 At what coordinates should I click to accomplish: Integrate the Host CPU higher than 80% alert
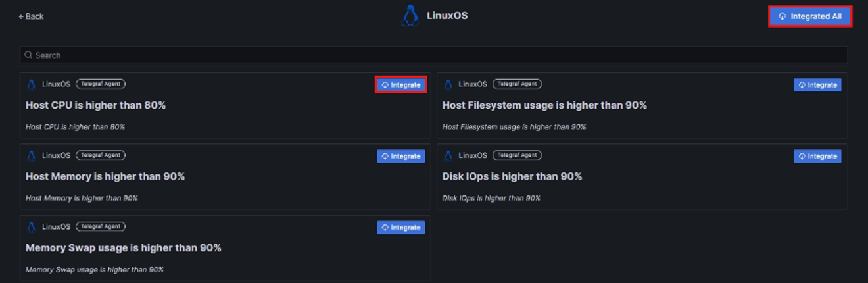coord(401,85)
